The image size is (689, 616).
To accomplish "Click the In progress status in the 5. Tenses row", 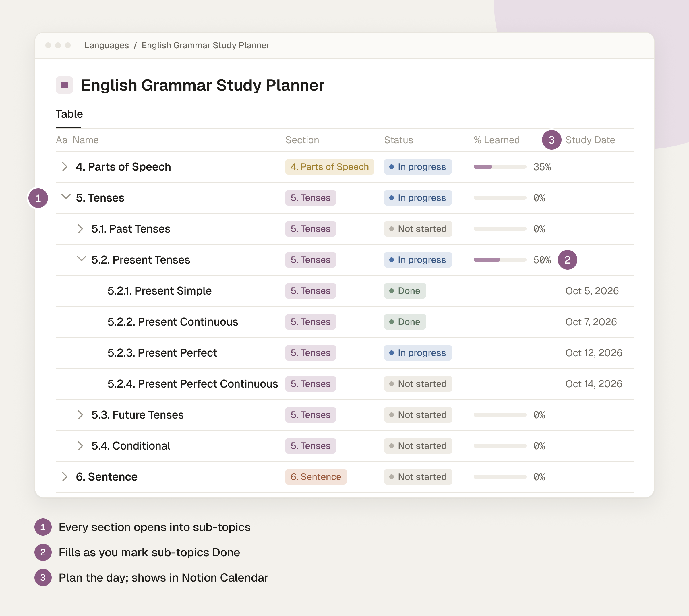I will (418, 198).
